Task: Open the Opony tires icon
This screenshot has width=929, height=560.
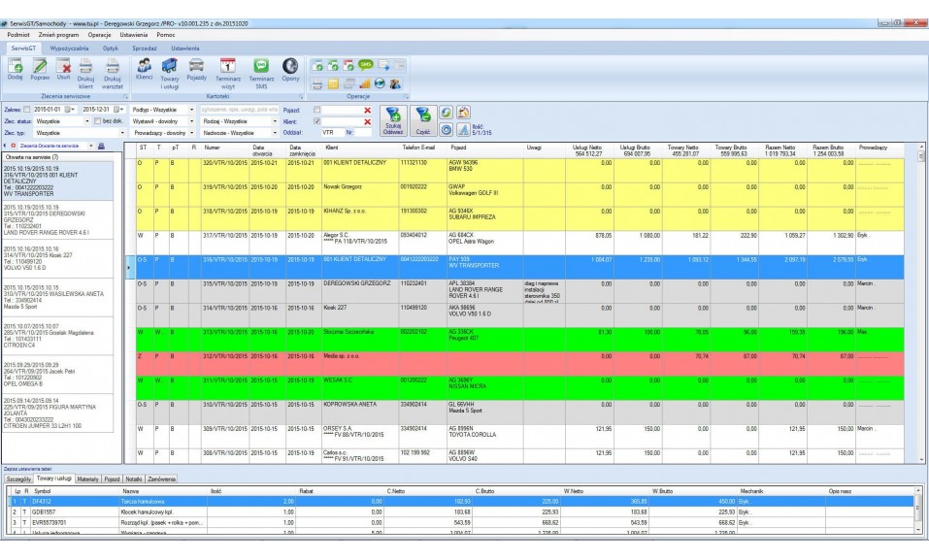Action: pyautogui.click(x=290, y=68)
